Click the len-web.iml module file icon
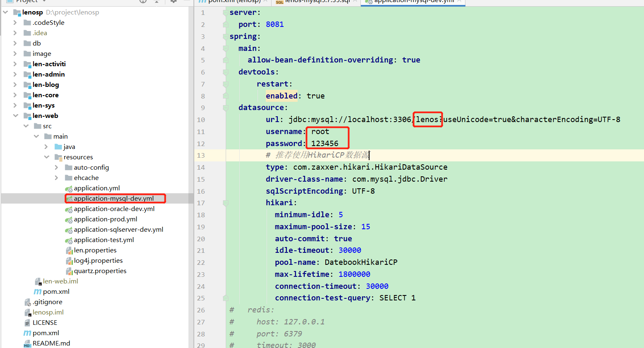Screen dimensions: 644x348 [38, 282]
